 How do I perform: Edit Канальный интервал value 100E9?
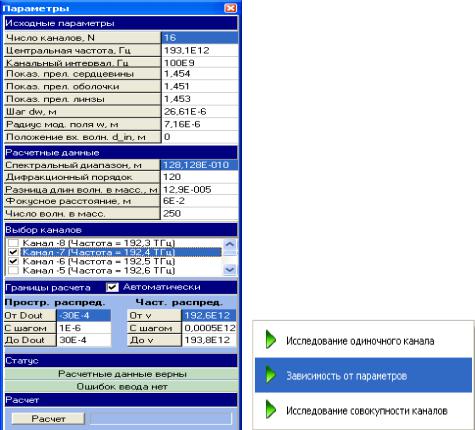(200, 63)
